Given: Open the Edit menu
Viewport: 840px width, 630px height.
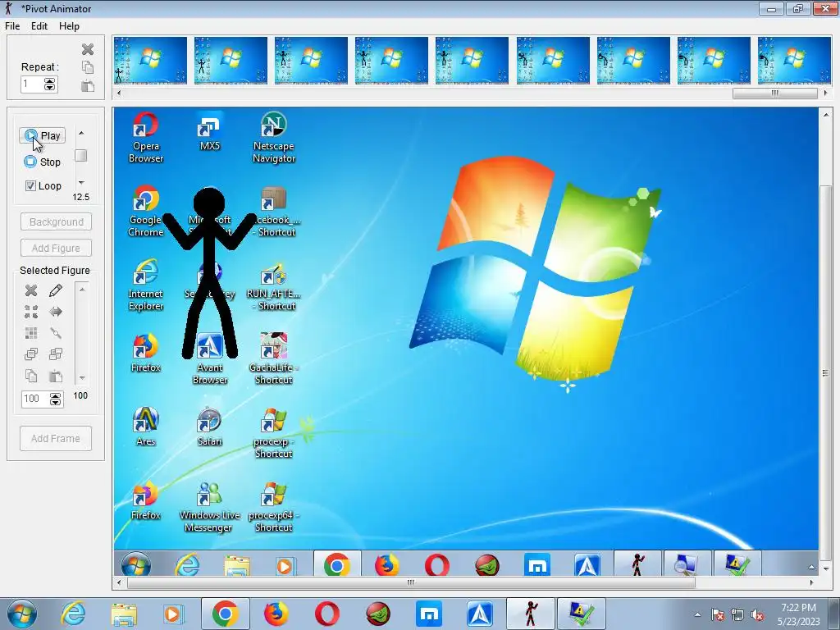Looking at the screenshot, I should click(x=39, y=26).
